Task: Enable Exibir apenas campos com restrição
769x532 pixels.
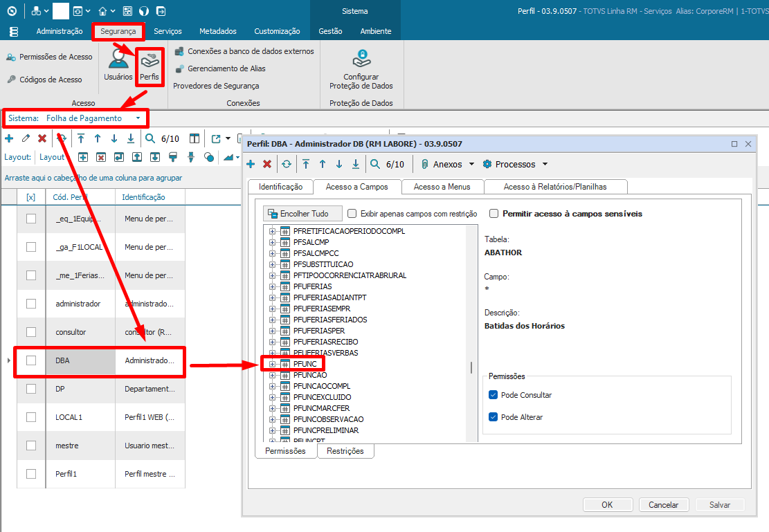Action: [352, 214]
